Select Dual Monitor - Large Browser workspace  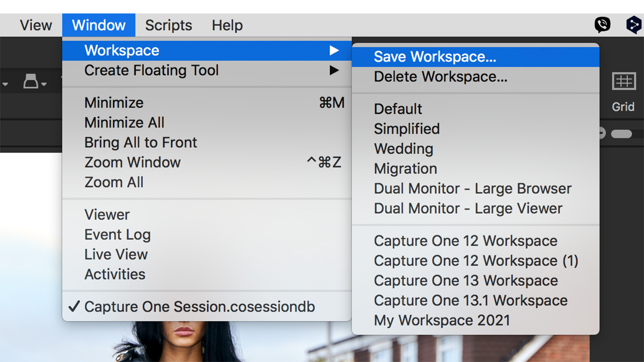tap(472, 189)
